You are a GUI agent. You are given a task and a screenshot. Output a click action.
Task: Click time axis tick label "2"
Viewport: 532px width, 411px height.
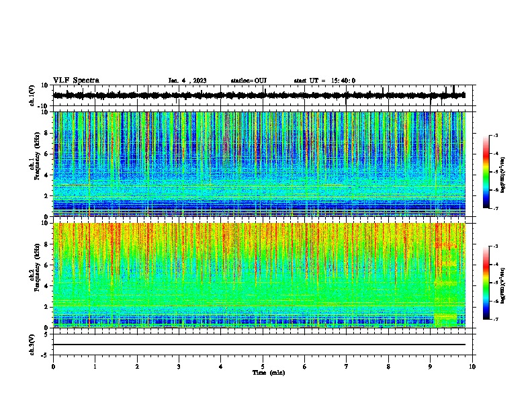click(137, 367)
